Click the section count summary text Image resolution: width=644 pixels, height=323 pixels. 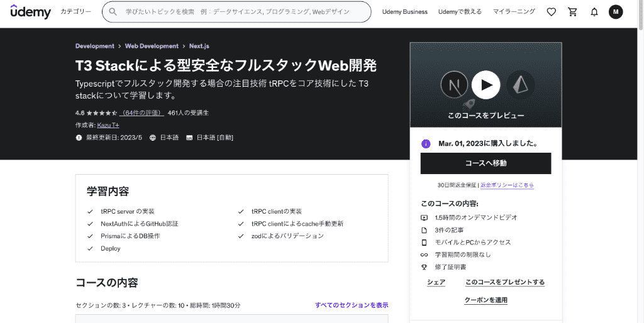pos(158,305)
